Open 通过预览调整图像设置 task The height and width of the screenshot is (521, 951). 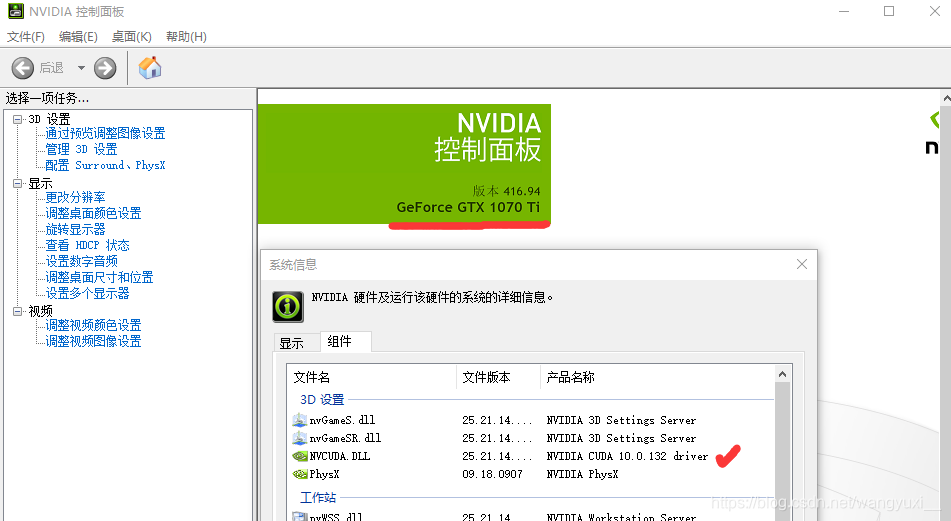pyautogui.click(x=105, y=133)
